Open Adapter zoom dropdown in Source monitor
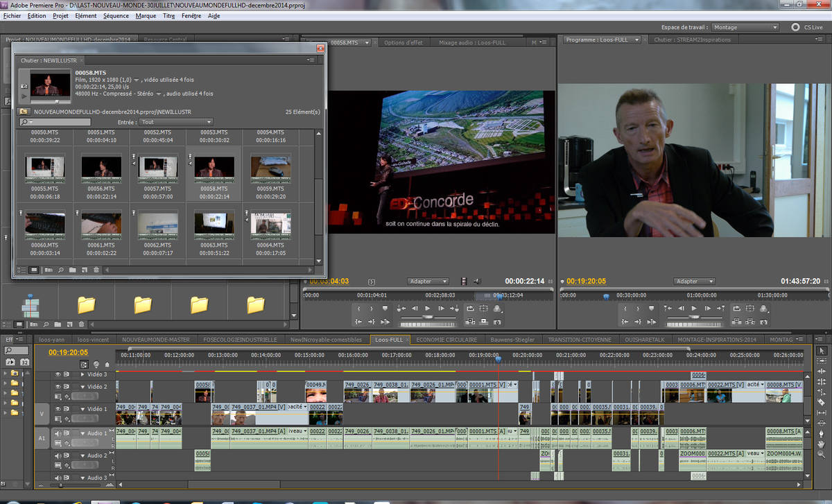Image resolution: width=832 pixels, height=504 pixels. [x=428, y=281]
